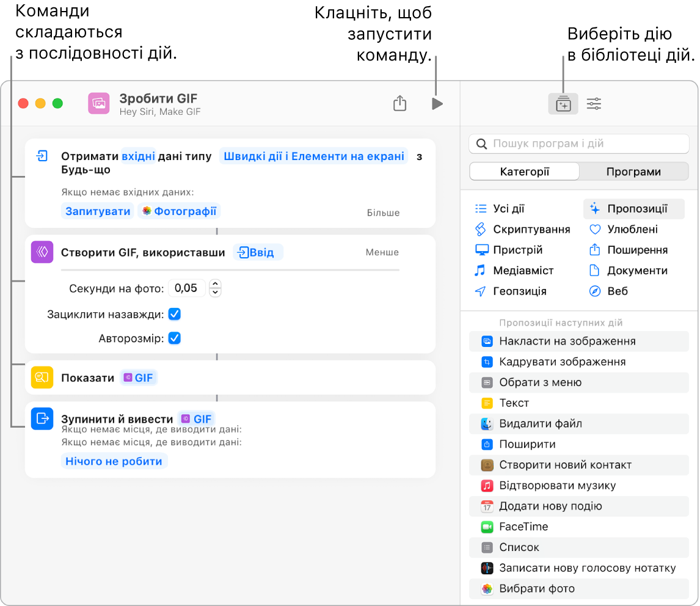Open the Швидкі дії і Елементи на екрані token

pyautogui.click(x=313, y=156)
